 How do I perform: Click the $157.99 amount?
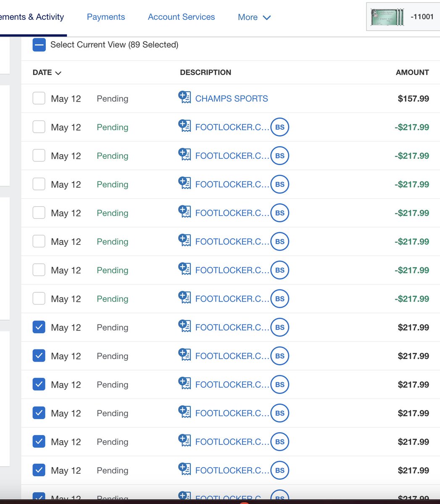coord(414,99)
